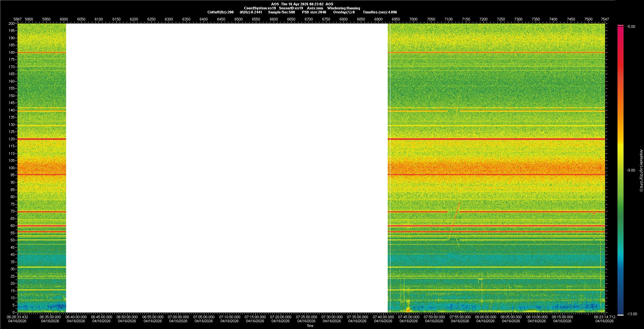The height and width of the screenshot is (329, 644).
Task: Select the "PSD size:2048" parameter text
Action: click(x=314, y=12)
